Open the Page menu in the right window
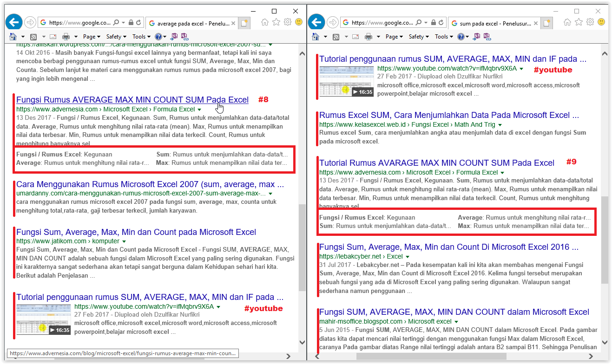Screen dimensions: 612x364 (x=395, y=37)
